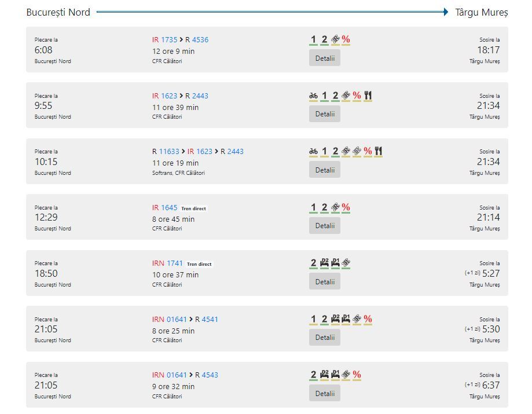Image resolution: width=532 pixels, height=414 pixels.
Task: Show Detalii for the 18:50 night train
Action: coord(325,281)
